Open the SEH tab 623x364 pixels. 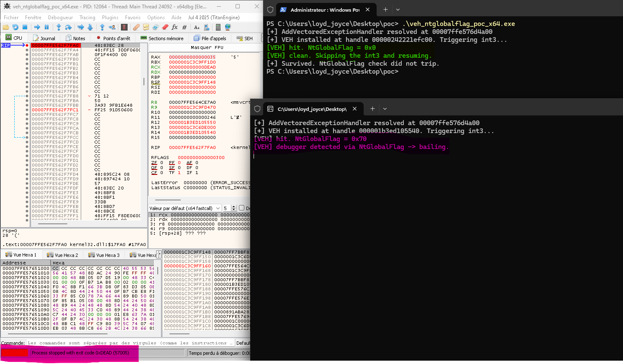[x=245, y=38]
